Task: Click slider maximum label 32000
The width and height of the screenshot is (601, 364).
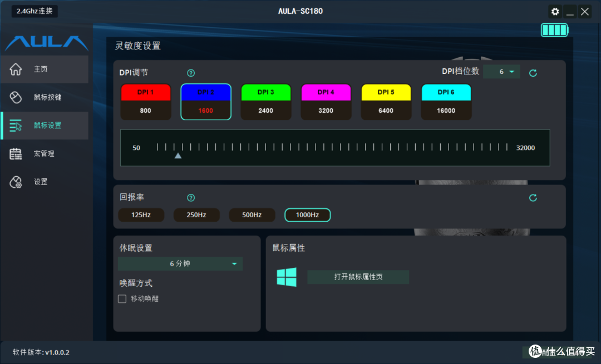Action: 525,148
